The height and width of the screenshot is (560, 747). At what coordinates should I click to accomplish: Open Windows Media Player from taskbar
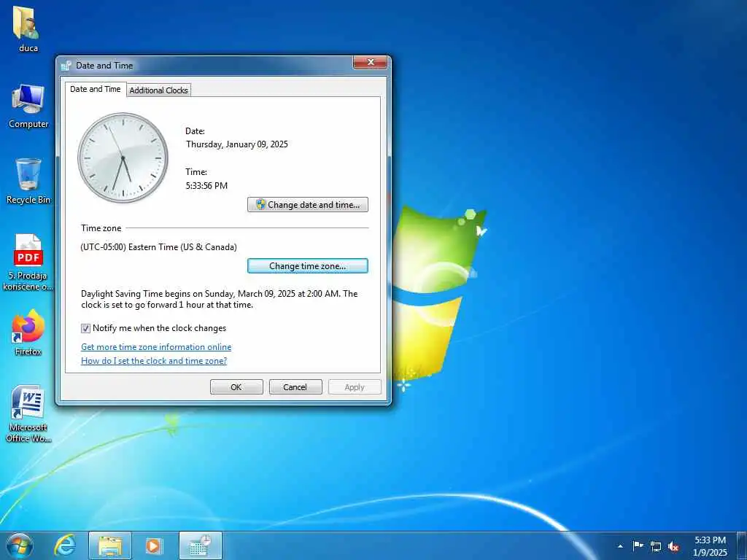coord(154,545)
